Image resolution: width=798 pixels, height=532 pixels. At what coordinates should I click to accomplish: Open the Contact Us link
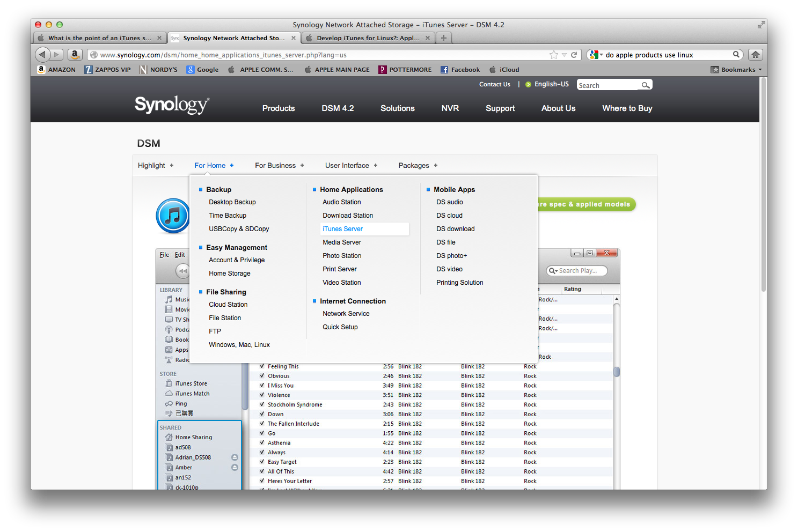495,84
